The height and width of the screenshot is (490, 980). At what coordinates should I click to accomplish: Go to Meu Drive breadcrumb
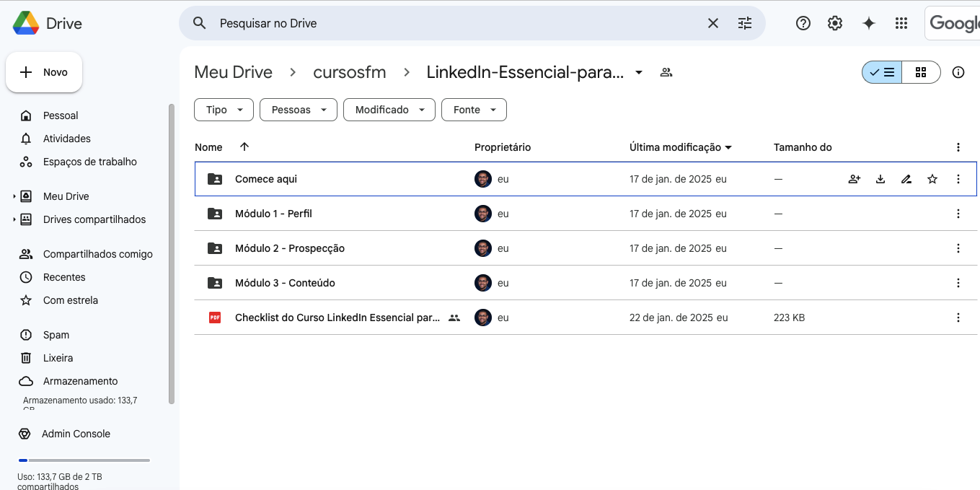234,72
